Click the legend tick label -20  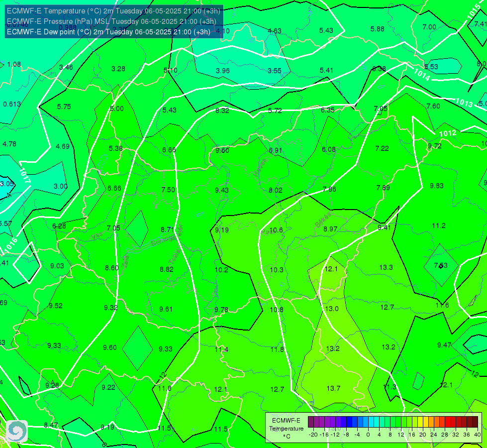click(313, 435)
